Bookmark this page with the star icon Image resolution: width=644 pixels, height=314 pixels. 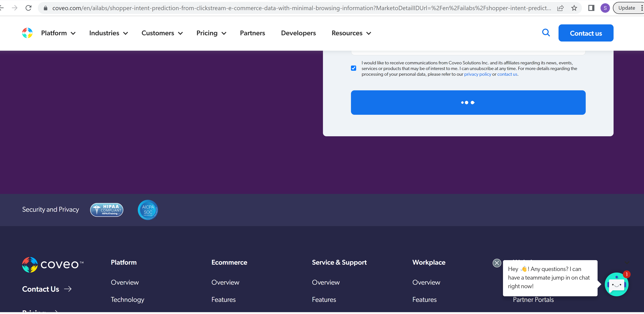click(574, 8)
